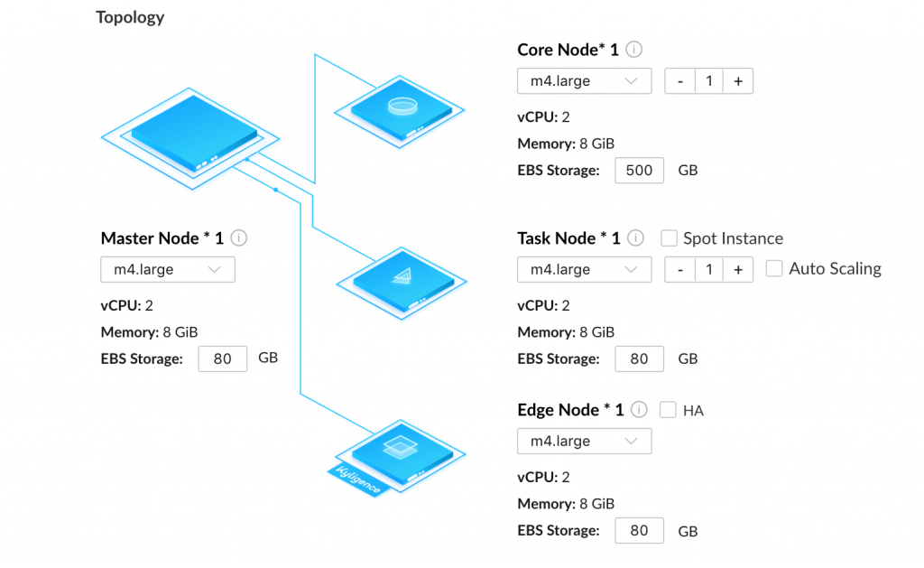The image size is (924, 568).
Task: Enable the Spot Instance checkbox
Action: pos(669,238)
